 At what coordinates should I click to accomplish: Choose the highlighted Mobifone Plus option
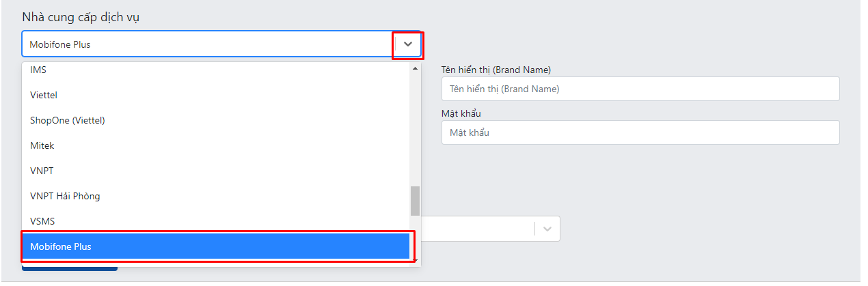pos(215,246)
